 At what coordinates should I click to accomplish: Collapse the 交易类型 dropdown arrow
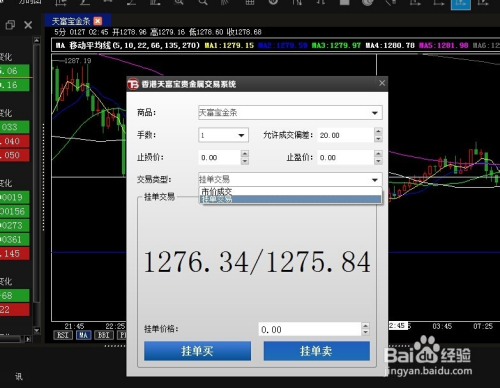(x=375, y=180)
